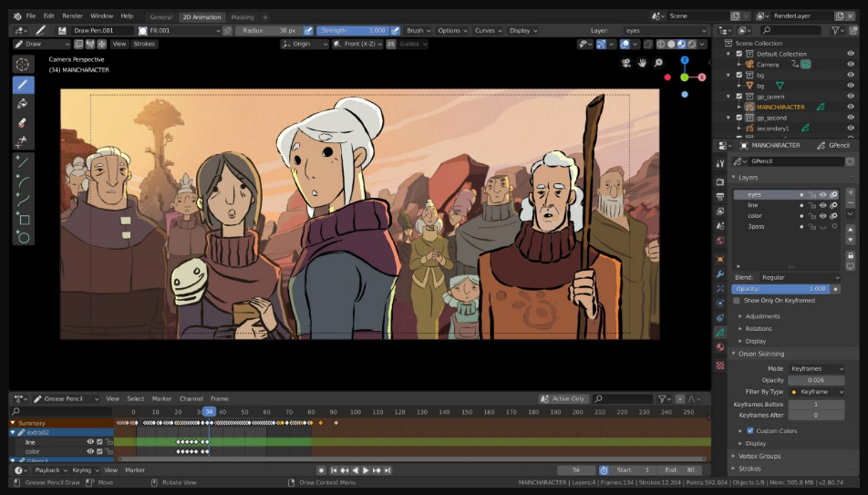This screenshot has width=868, height=495.
Task: Open the File menu
Action: pyautogui.click(x=31, y=16)
